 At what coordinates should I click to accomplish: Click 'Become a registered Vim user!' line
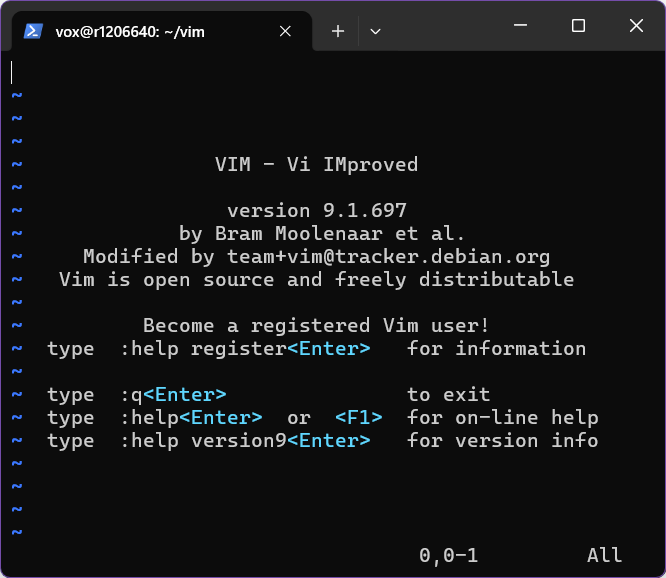tap(316, 326)
